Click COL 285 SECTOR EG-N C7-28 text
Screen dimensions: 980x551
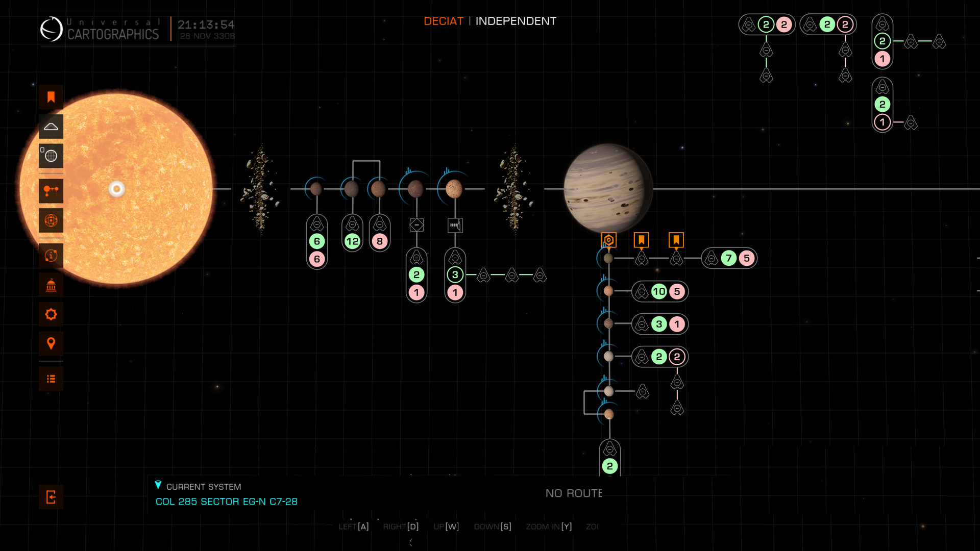pos(227,502)
